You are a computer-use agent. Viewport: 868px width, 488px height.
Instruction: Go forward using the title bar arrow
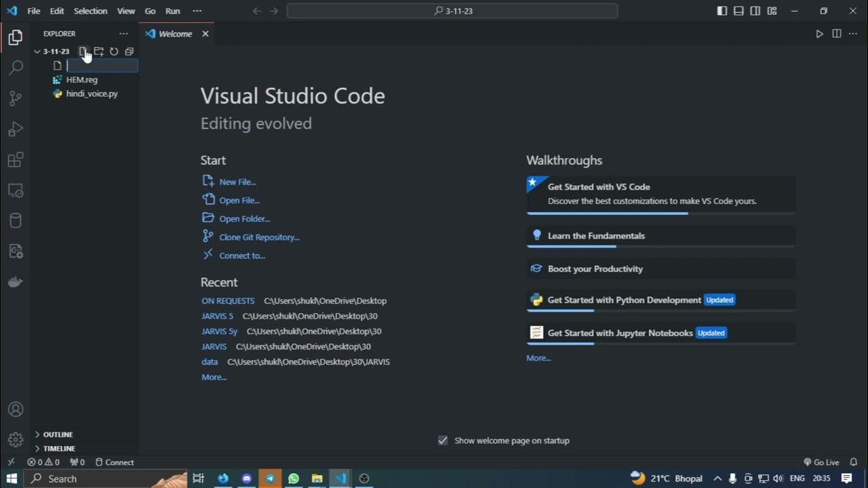pyautogui.click(x=274, y=11)
